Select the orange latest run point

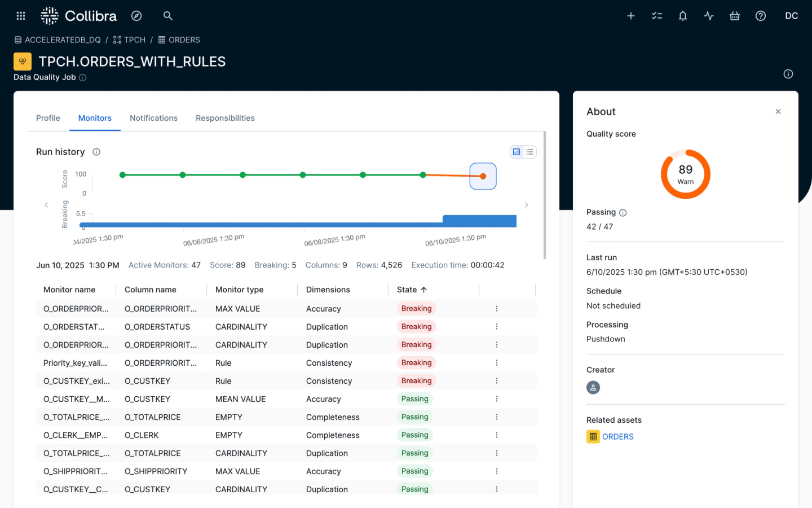click(483, 176)
